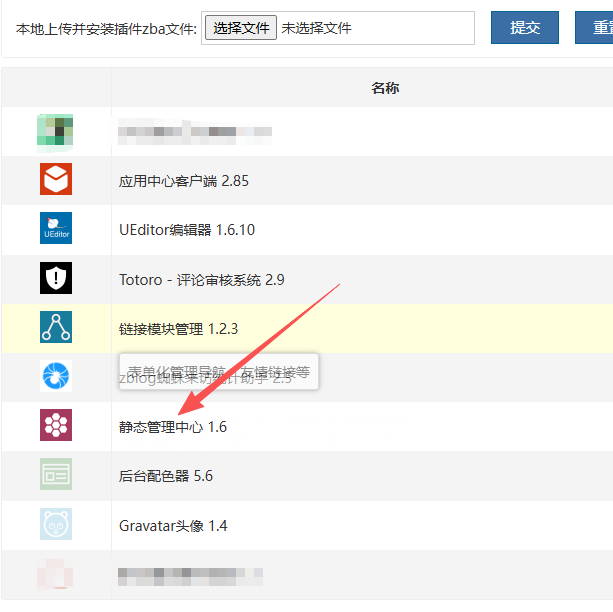Click the 名称 column header
The height and width of the screenshot is (612, 613).
[385, 88]
